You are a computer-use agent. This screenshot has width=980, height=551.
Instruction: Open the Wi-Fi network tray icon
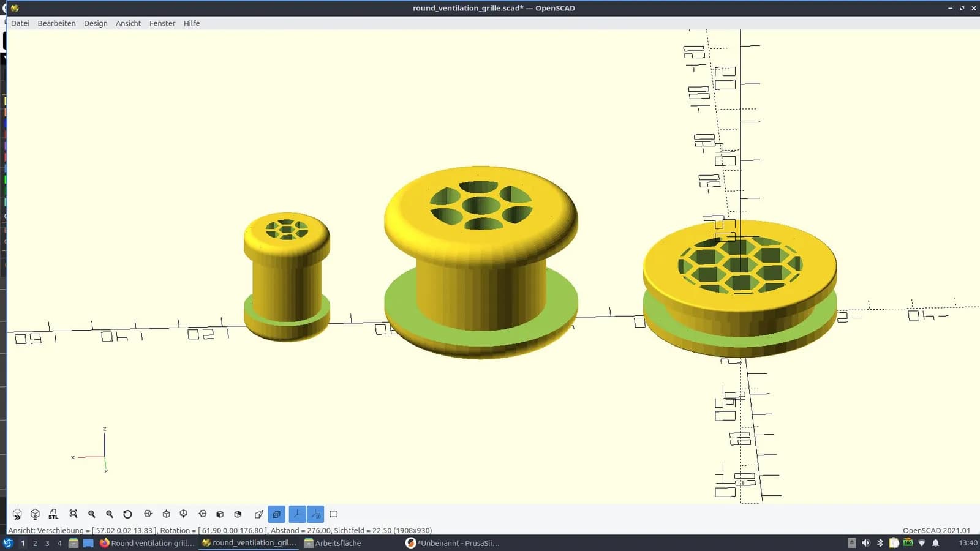(x=922, y=543)
